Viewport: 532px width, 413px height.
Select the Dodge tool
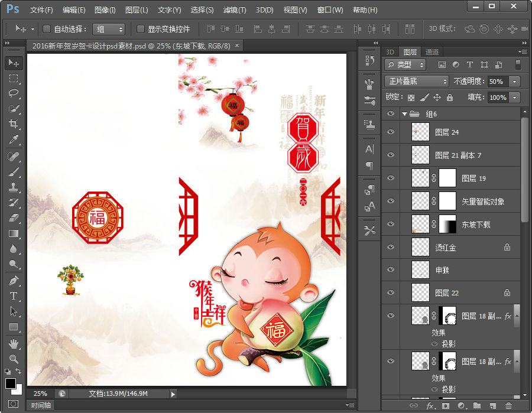tap(14, 264)
